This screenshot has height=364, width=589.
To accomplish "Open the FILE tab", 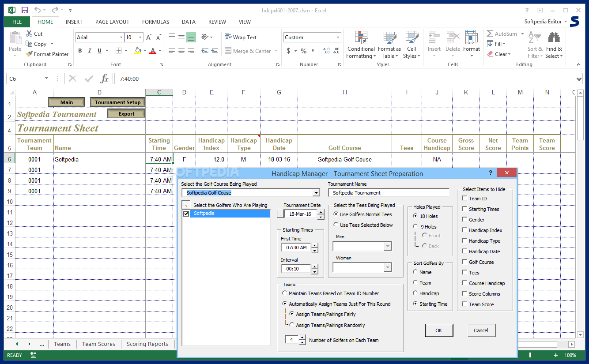I will 17,22.
